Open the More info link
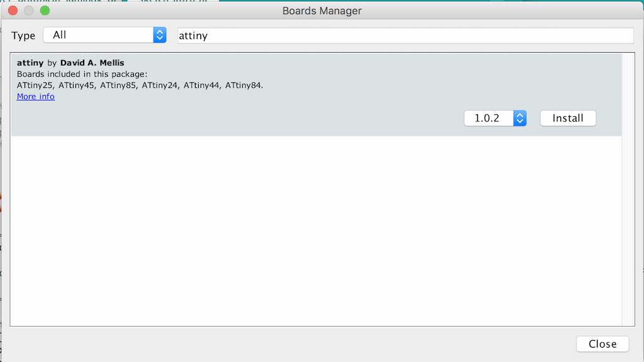 click(x=36, y=96)
